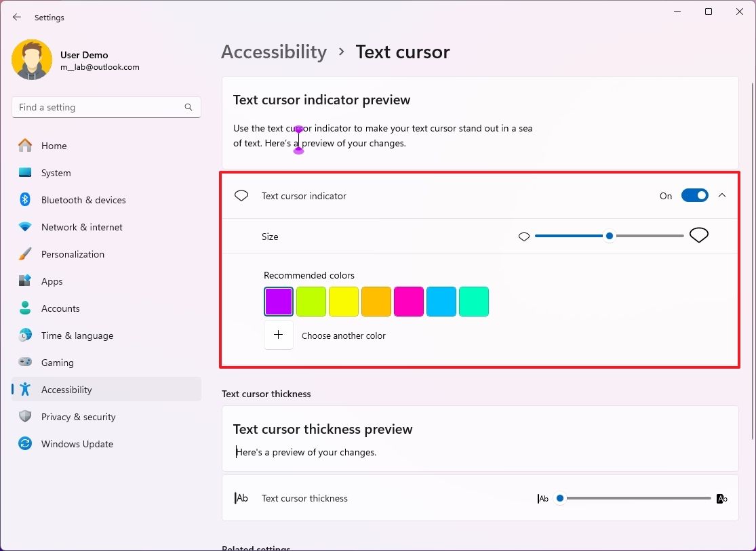Select the Home icon in the sidebar
The height and width of the screenshot is (551, 756).
[24, 146]
